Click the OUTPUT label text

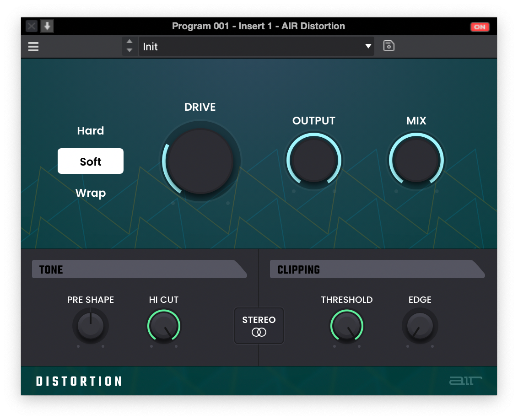[x=314, y=121]
